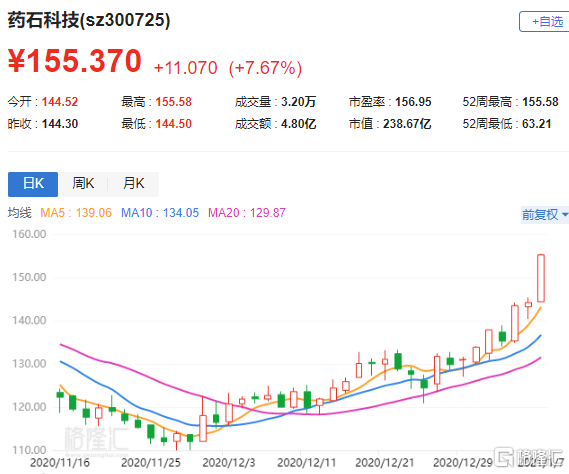Click stock title 药石科技(sz300725)
569x474 pixels.
click(x=89, y=20)
